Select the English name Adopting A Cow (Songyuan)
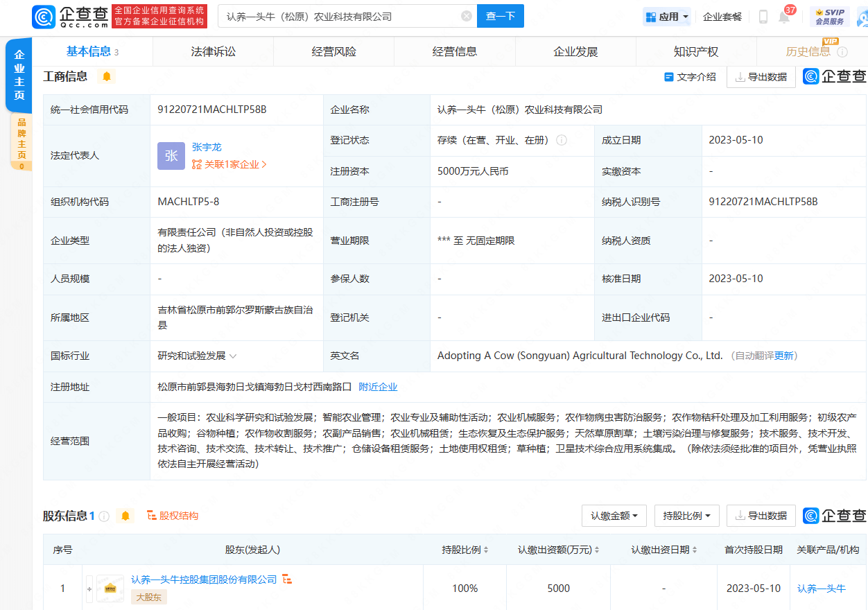Screen dimensions: 868x610 click(x=580, y=356)
